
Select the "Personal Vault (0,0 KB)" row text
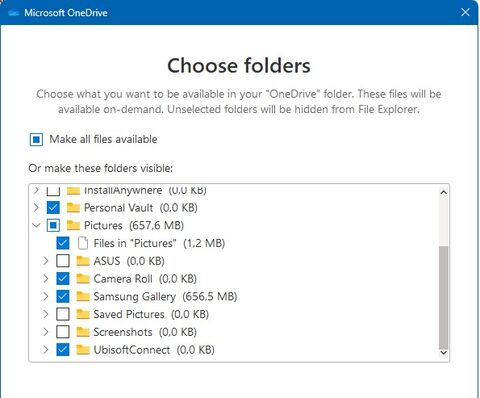(x=141, y=208)
